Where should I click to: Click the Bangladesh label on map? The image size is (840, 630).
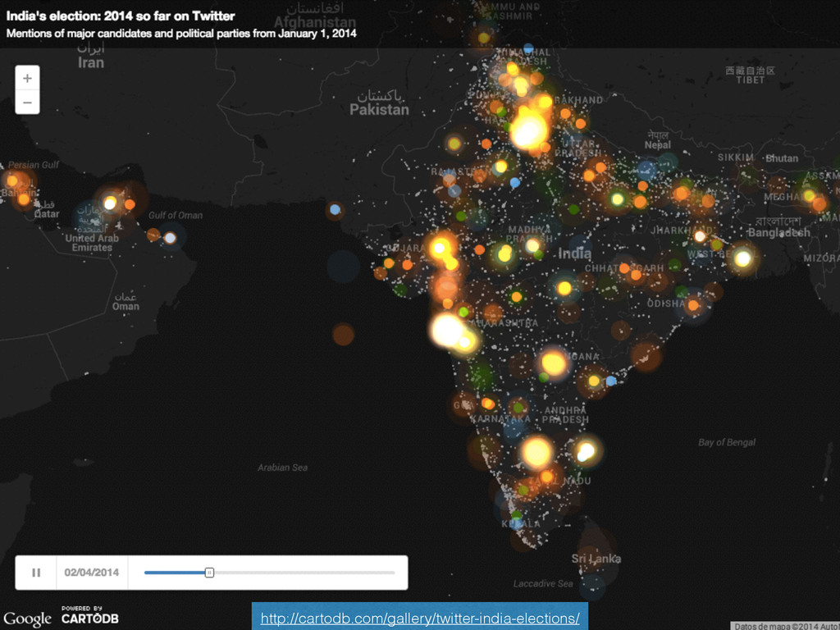779,227
